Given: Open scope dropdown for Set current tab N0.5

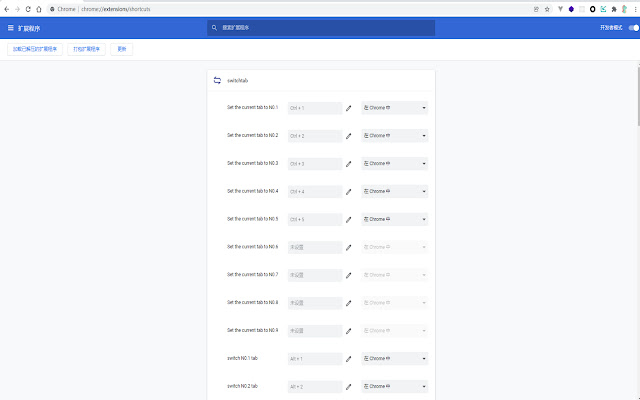Looking at the screenshot, I should point(394,219).
